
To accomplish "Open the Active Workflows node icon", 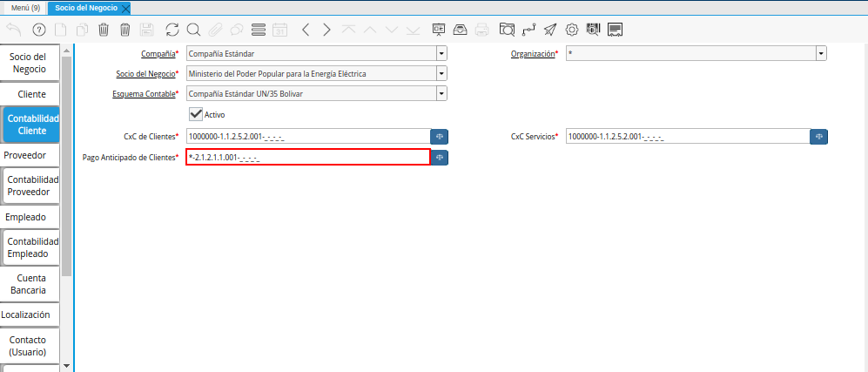I will tap(528, 30).
